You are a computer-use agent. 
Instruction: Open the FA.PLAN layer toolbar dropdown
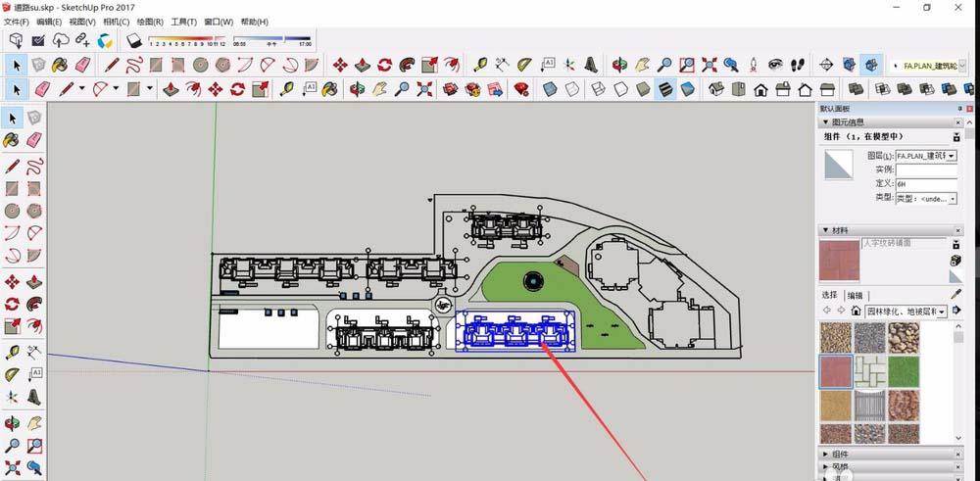click(962, 65)
